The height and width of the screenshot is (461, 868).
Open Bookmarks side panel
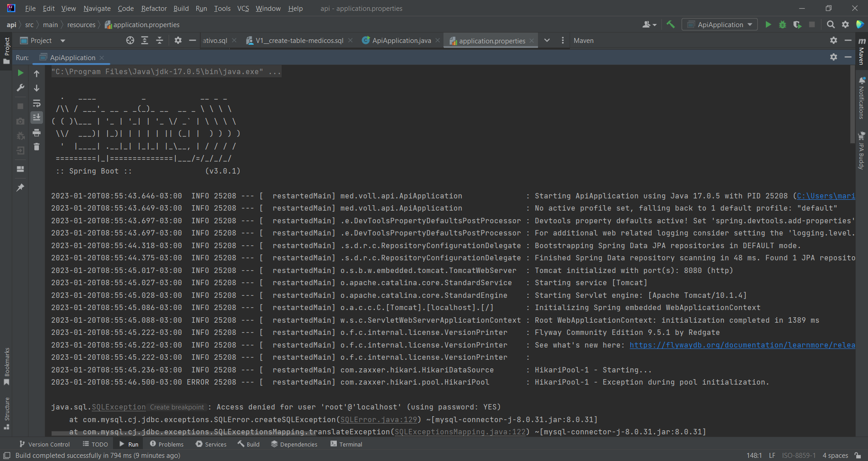coord(6,367)
